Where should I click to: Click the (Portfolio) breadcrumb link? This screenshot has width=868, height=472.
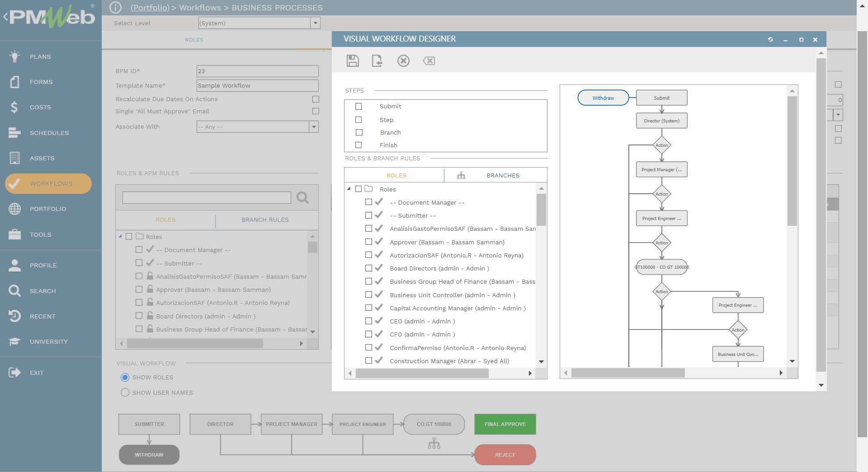tap(150, 8)
